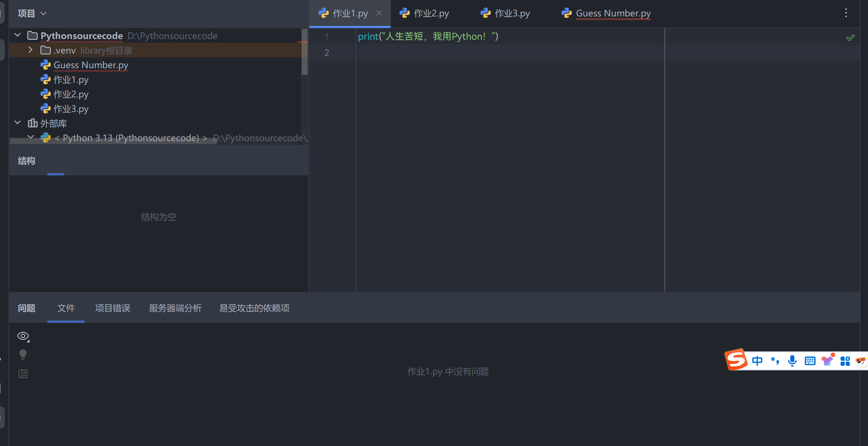Collapse the Pythonsourcecode project root
Image resolution: width=868 pixels, height=446 pixels.
point(18,35)
